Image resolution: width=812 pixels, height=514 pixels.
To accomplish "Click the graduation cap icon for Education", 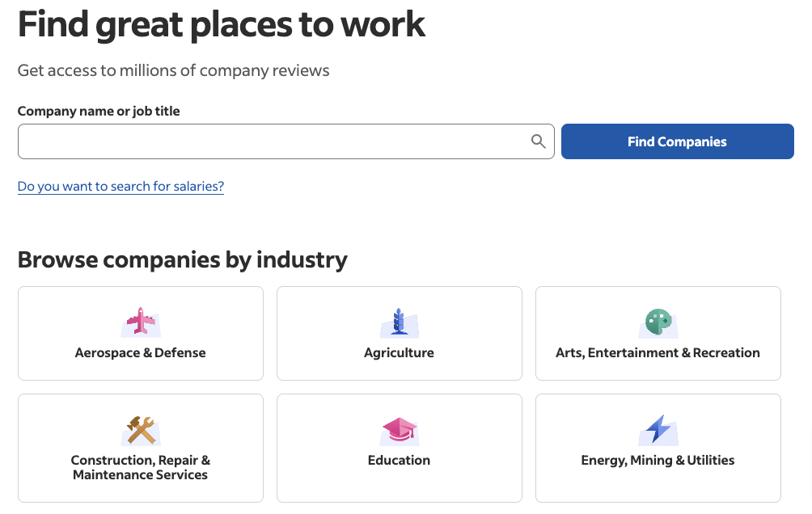I will pyautogui.click(x=399, y=429).
